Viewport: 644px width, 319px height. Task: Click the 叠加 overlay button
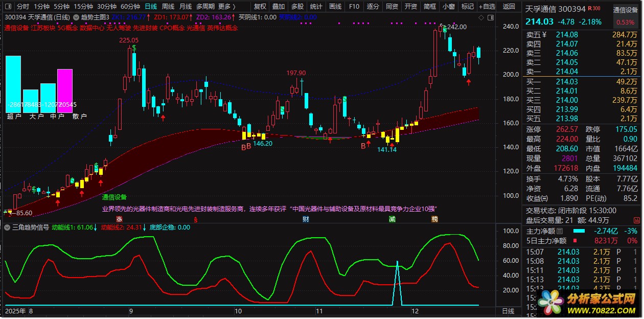click(279, 7)
